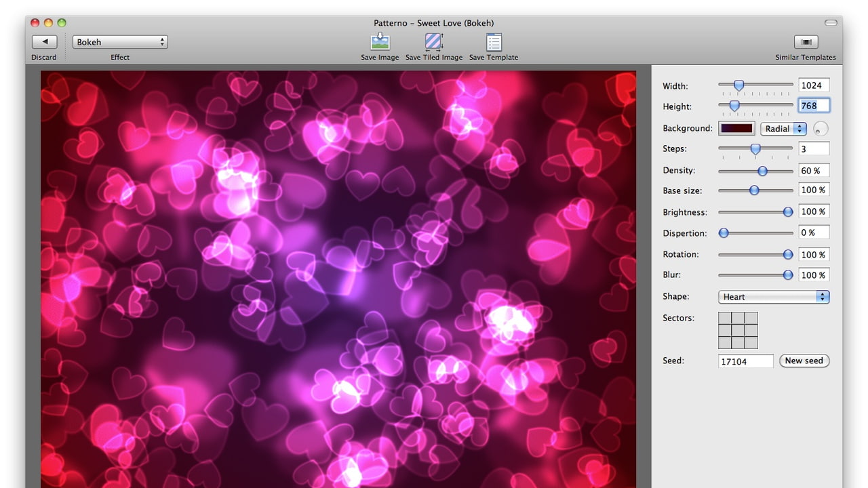The width and height of the screenshot is (868, 488).
Task: Click the Dispertion slider handle
Action: 724,232
